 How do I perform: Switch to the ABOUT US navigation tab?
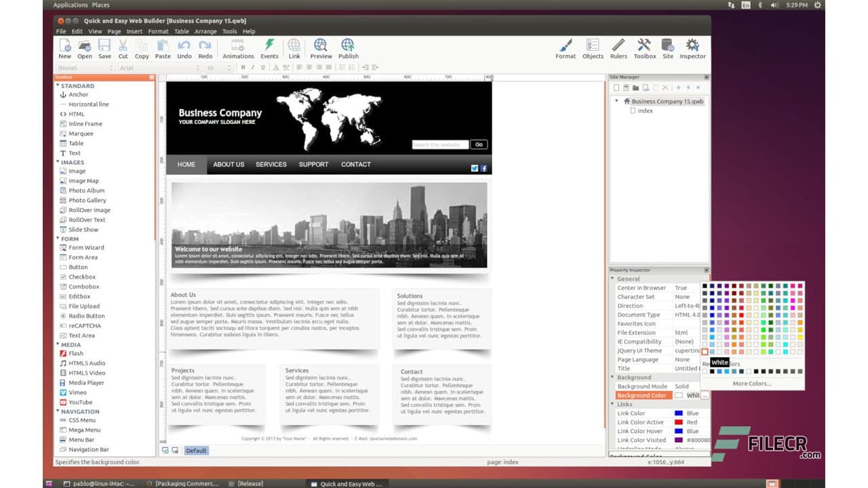tap(228, 164)
